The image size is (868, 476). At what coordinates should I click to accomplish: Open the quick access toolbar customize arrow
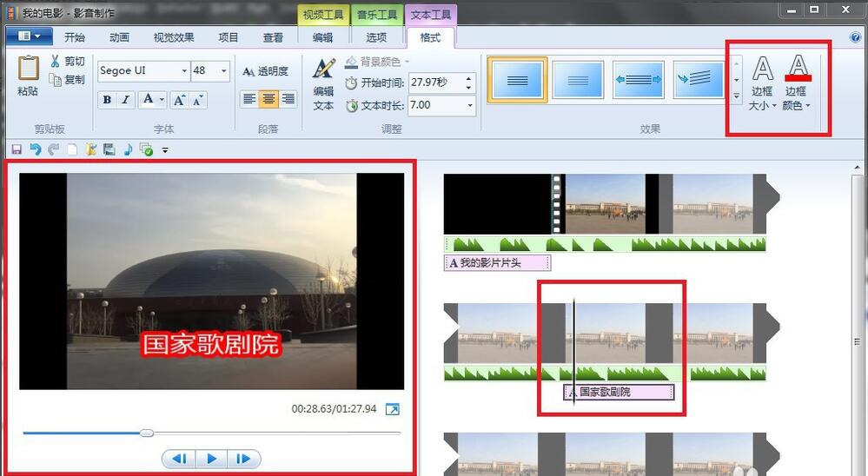[165, 150]
